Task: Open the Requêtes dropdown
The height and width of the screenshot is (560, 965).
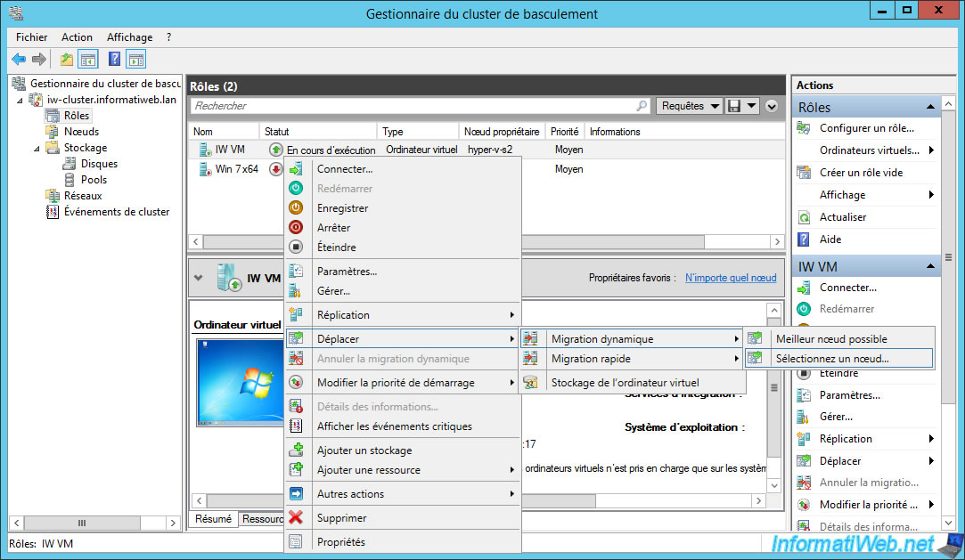Action: (x=690, y=106)
